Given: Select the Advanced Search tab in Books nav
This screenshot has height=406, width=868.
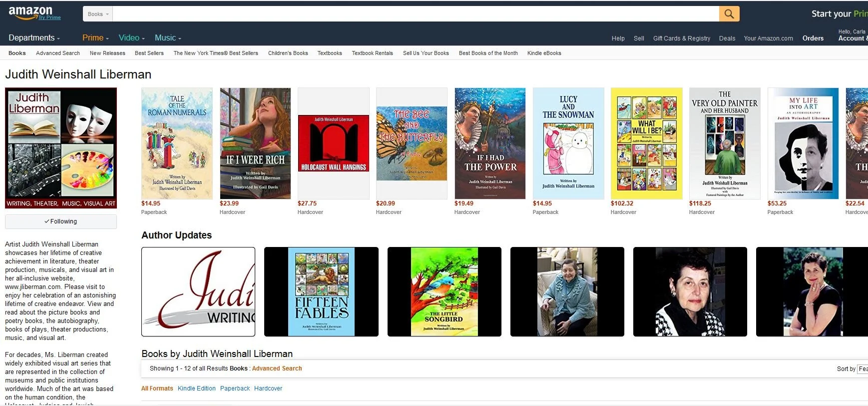Looking at the screenshot, I should (x=58, y=53).
